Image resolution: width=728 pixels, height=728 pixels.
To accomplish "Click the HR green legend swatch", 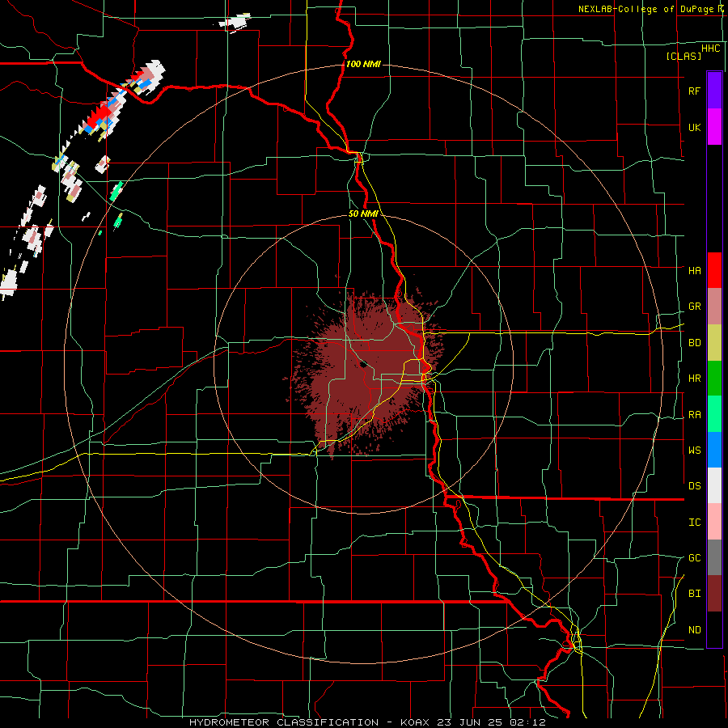I will [x=714, y=379].
